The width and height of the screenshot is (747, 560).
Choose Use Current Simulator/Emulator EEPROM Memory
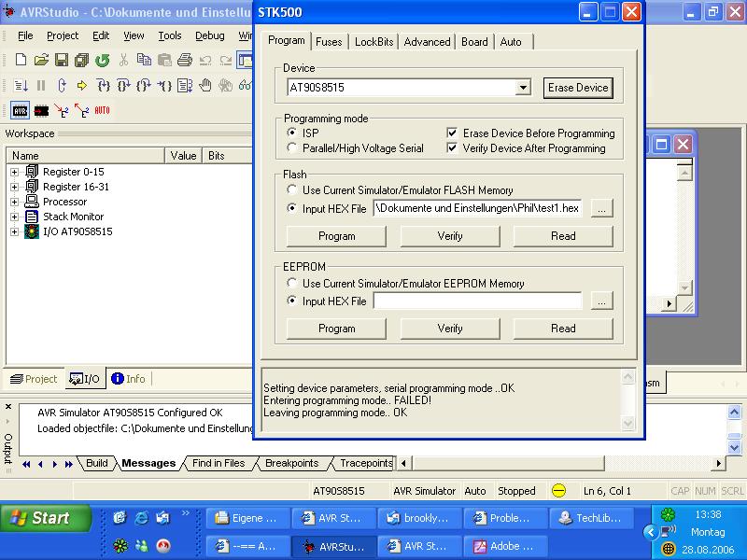pyautogui.click(x=292, y=283)
